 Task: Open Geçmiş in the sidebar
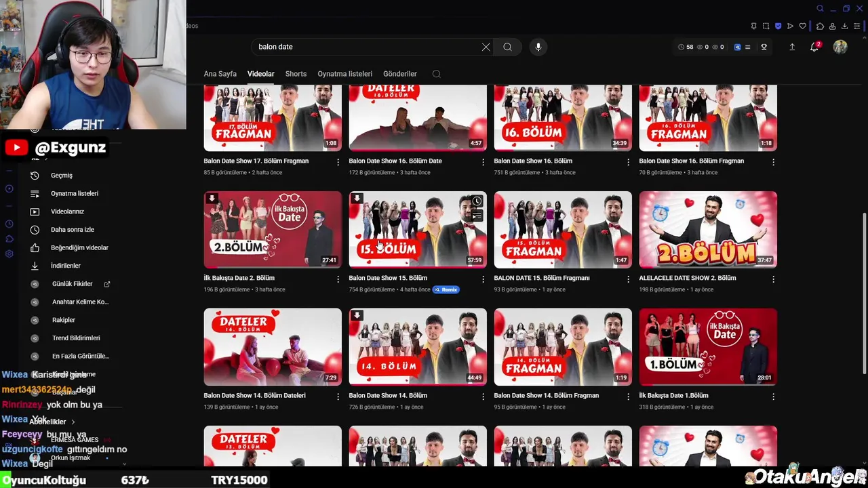[x=61, y=176]
